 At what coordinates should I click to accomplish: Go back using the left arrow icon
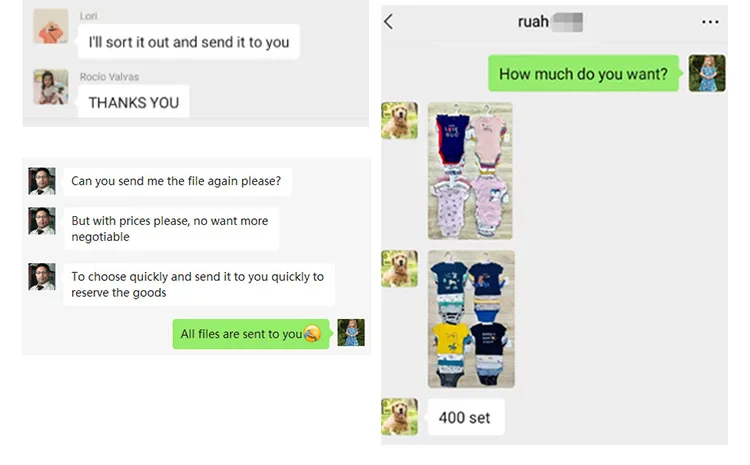[x=388, y=22]
